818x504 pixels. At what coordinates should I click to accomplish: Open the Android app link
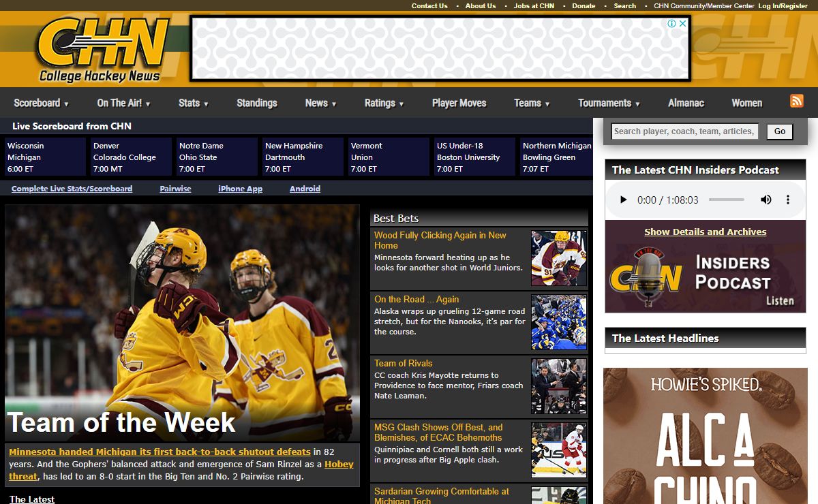(x=305, y=189)
